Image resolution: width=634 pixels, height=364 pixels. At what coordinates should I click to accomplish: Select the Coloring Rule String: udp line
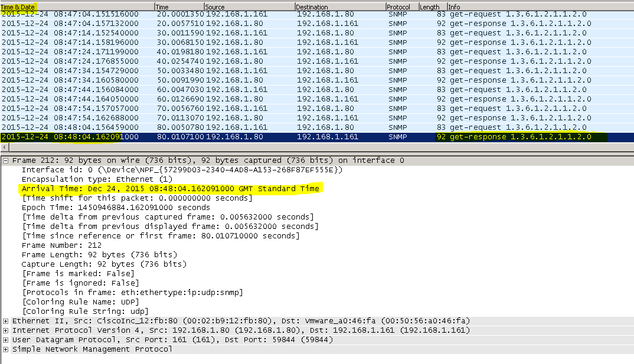pos(86,311)
